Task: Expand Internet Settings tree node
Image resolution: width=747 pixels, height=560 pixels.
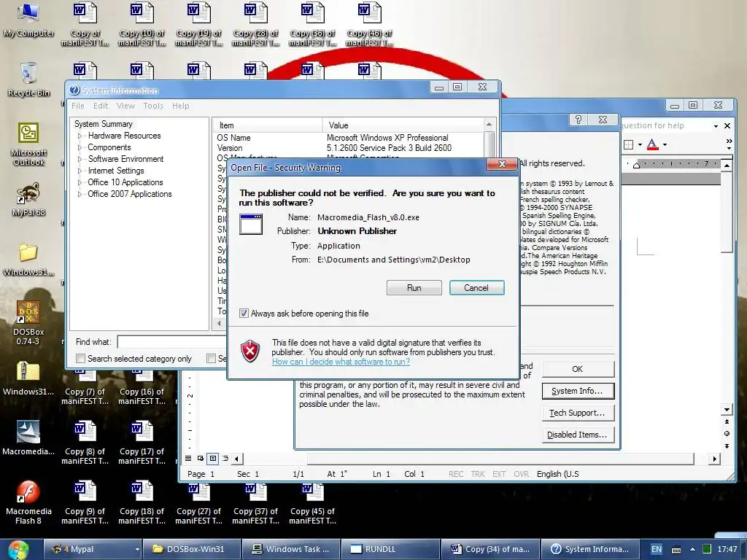Action: tap(80, 171)
